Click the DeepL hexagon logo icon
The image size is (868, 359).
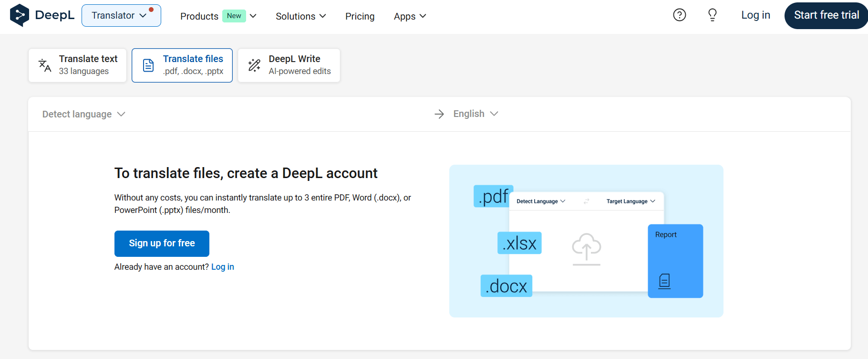(20, 15)
